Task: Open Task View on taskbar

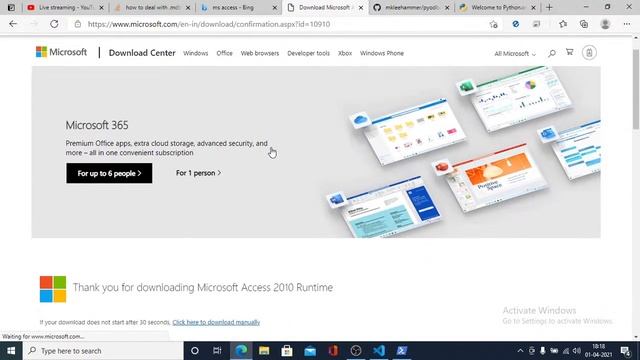Action: [x=217, y=351]
